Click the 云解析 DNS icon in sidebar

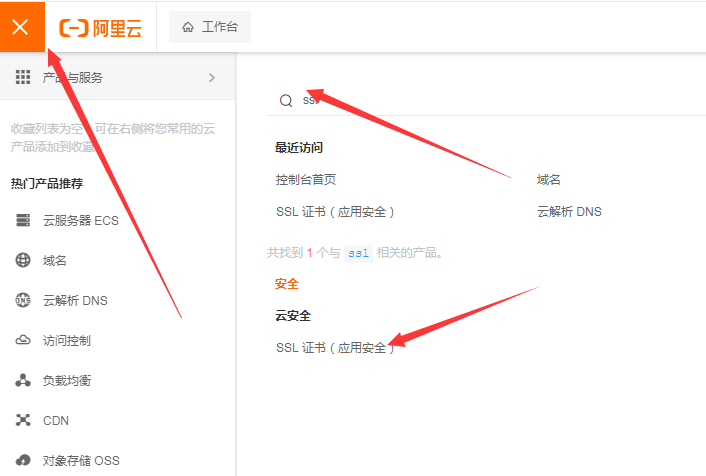pyautogui.click(x=23, y=300)
